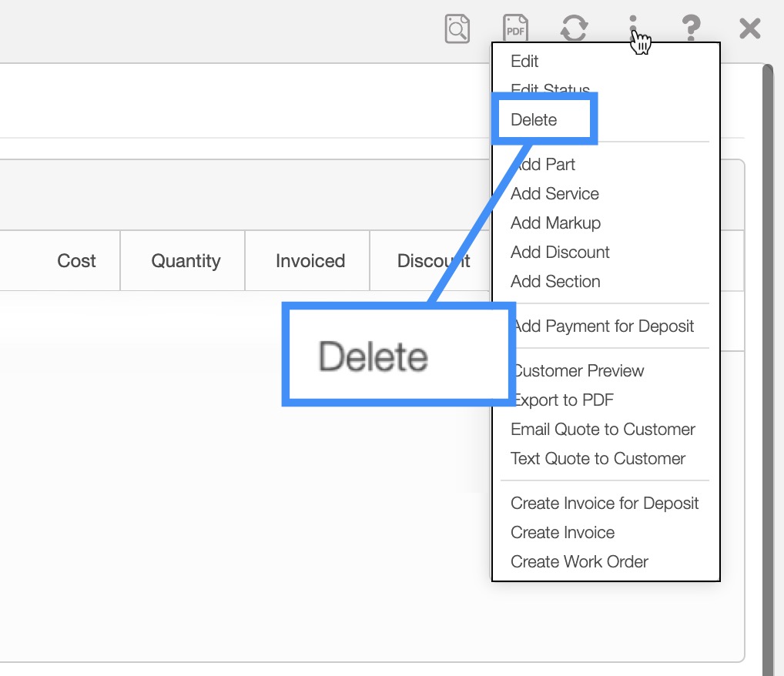Select Edit from the dropdown menu
This screenshot has height=676, width=784.
(x=524, y=62)
